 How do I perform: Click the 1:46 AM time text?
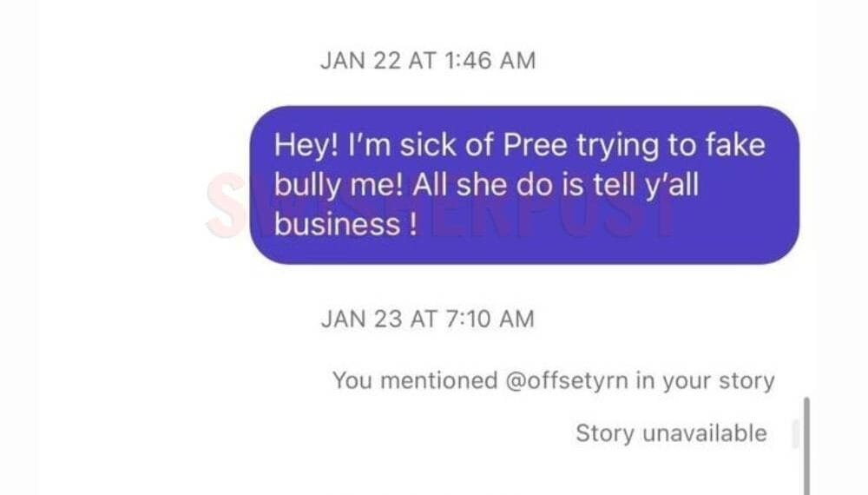point(490,61)
